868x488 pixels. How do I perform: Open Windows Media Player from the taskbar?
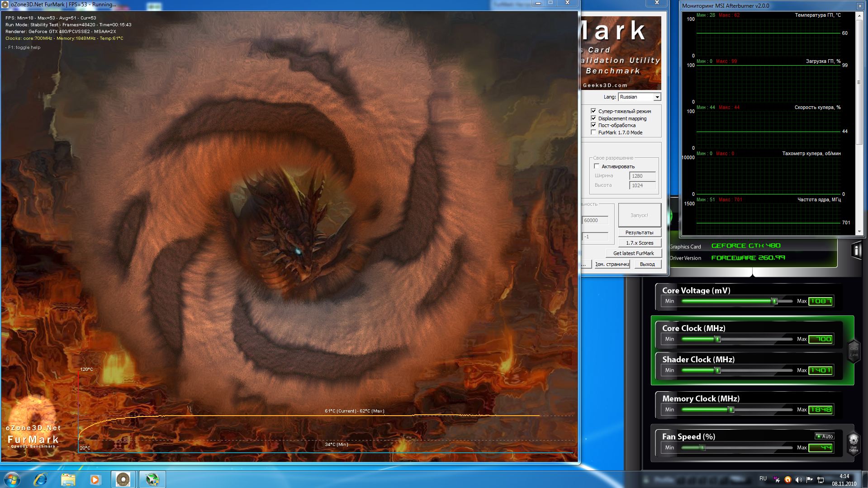coord(95,479)
